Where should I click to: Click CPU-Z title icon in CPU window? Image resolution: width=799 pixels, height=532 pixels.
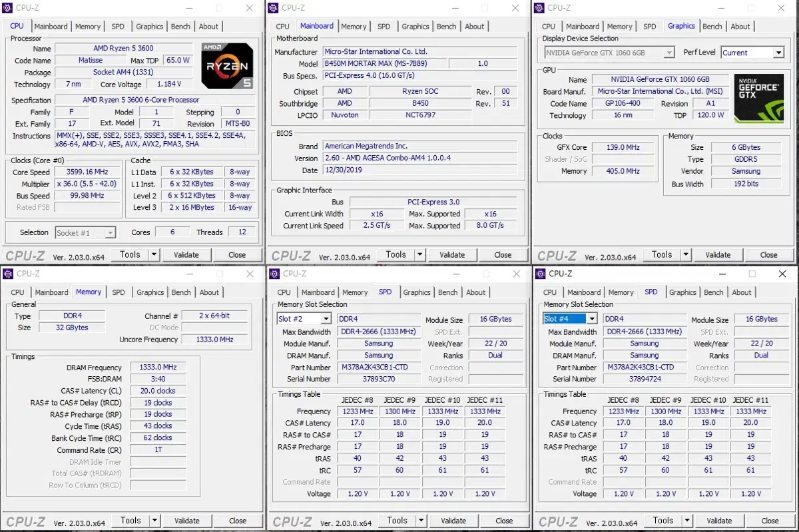[x=7, y=8]
